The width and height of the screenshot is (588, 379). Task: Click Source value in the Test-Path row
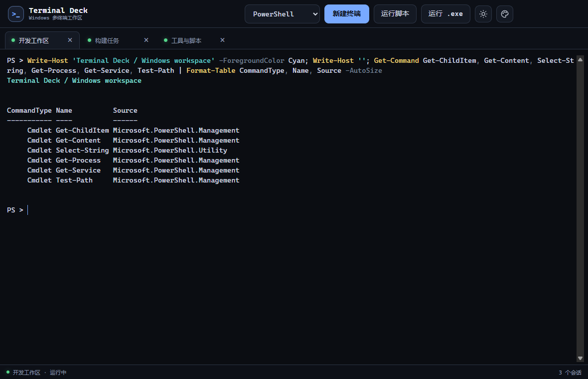[x=176, y=180]
